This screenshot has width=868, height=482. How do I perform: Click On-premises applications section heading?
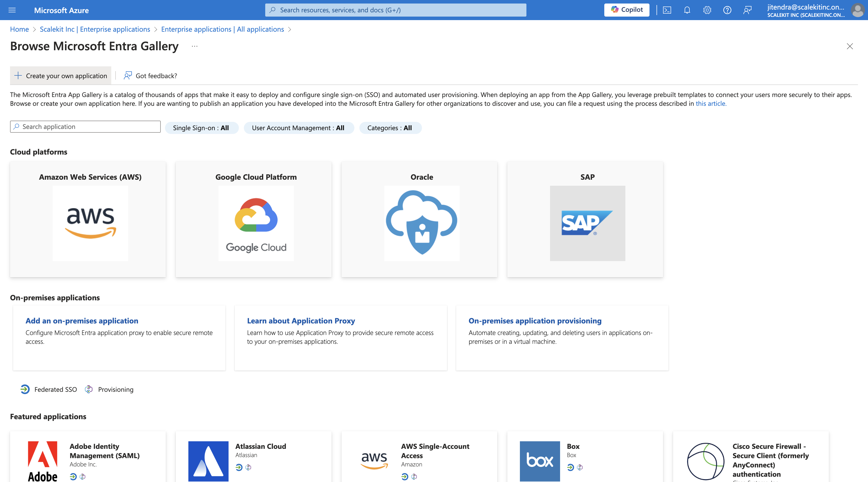55,298
